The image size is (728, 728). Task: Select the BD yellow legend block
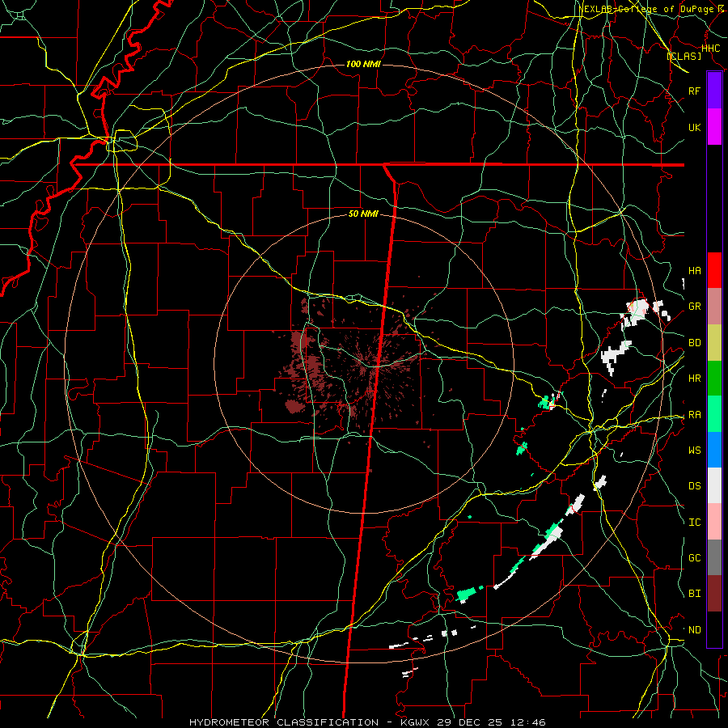click(714, 343)
